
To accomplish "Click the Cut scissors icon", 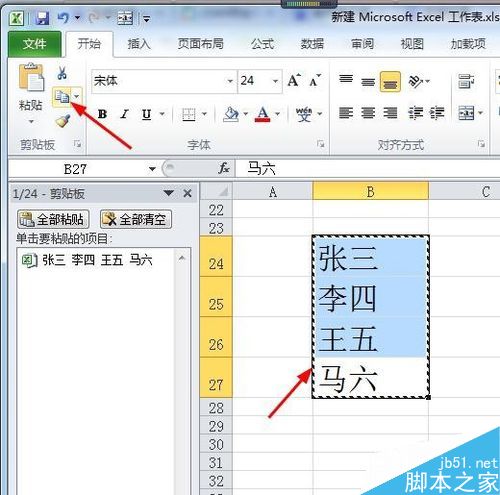I will click(x=62, y=73).
